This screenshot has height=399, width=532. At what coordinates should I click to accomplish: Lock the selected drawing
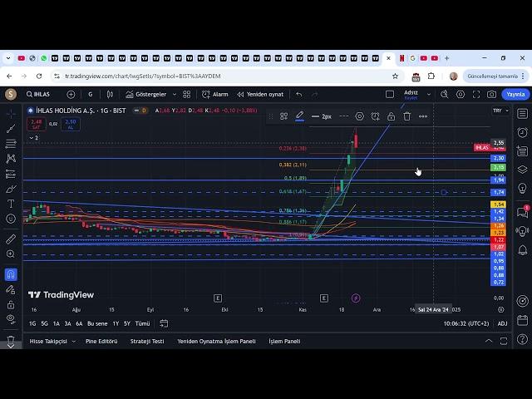pos(392,116)
